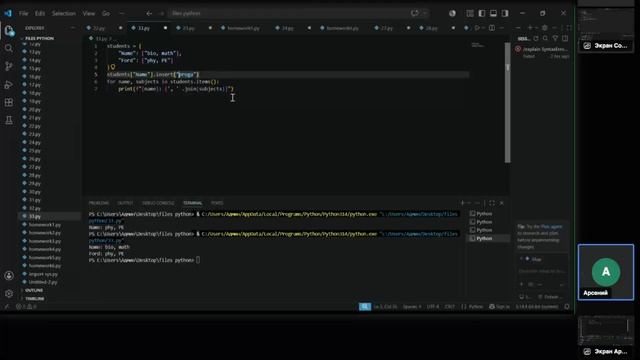The width and height of the screenshot is (640, 360).
Task: Close the terminal panel
Action: tap(502, 203)
